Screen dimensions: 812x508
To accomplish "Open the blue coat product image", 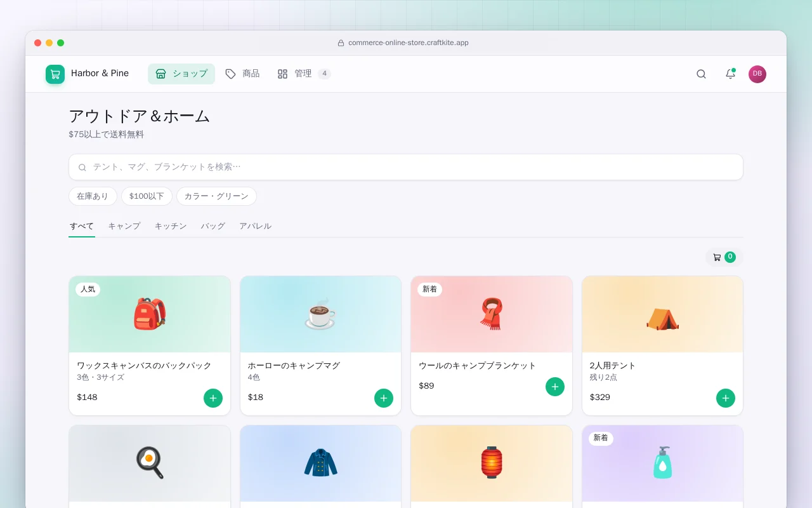I will [320, 464].
